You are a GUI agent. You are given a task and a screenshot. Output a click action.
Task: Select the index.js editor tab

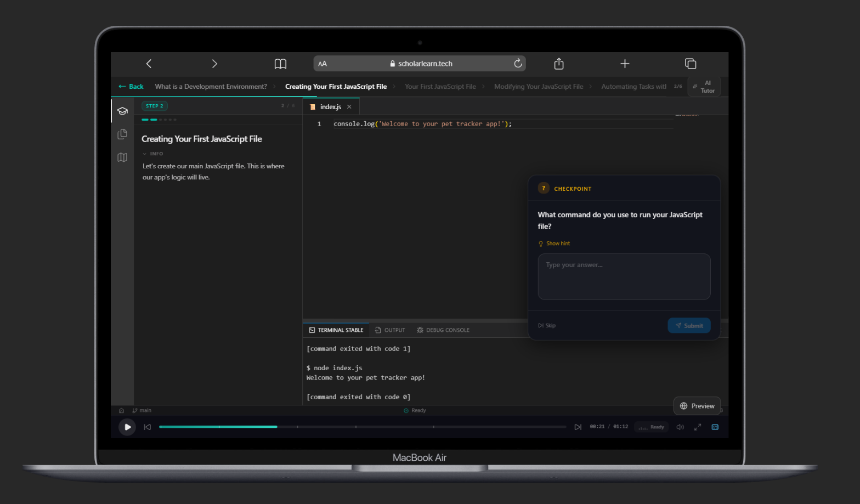[331, 107]
